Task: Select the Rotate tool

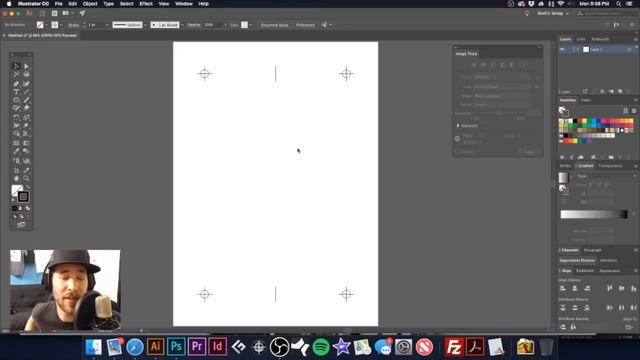Action: [16, 118]
